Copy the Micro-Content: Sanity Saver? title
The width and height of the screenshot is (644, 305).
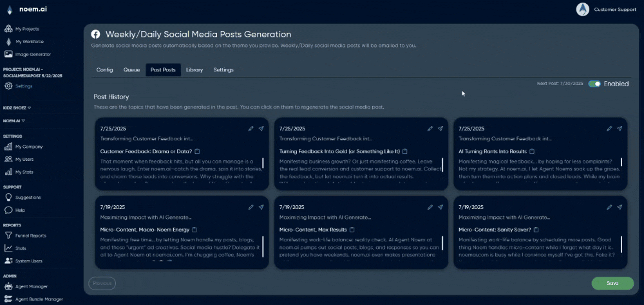(536, 230)
